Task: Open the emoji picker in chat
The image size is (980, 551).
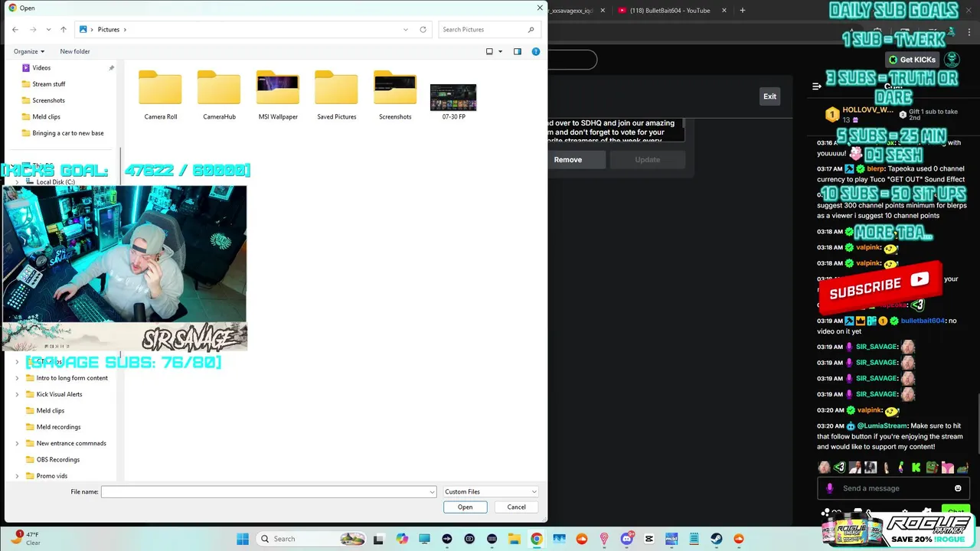Action: click(958, 488)
